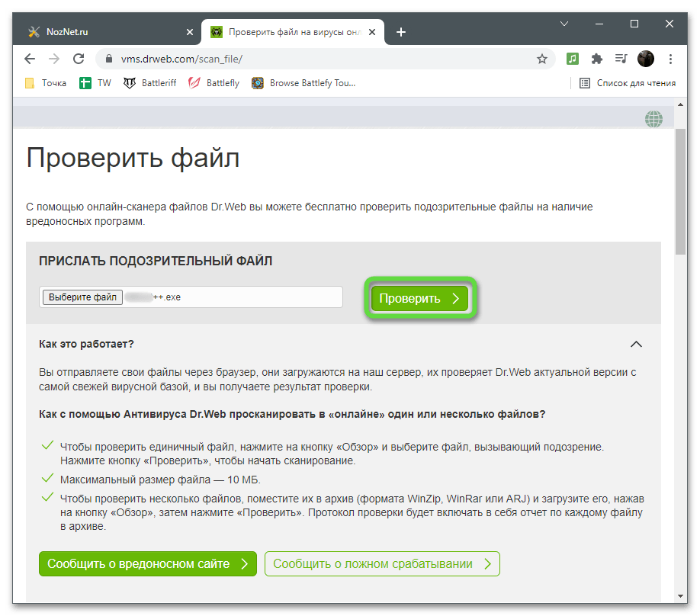
Task: Close the NozNet.ru tab
Action: [190, 32]
